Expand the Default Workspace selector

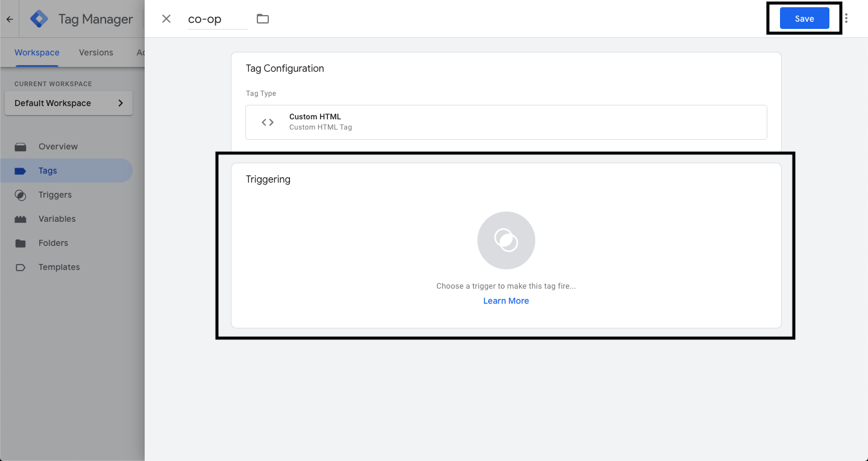(69, 103)
